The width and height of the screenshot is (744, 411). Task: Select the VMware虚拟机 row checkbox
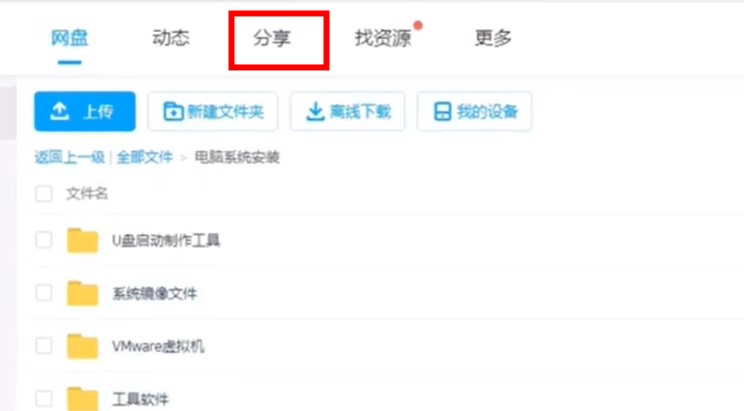[44, 346]
